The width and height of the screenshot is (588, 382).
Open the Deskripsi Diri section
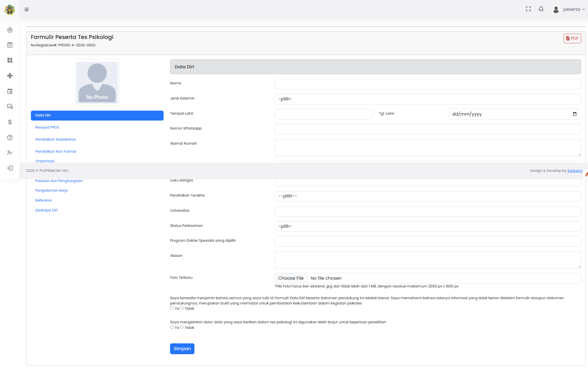coord(46,210)
